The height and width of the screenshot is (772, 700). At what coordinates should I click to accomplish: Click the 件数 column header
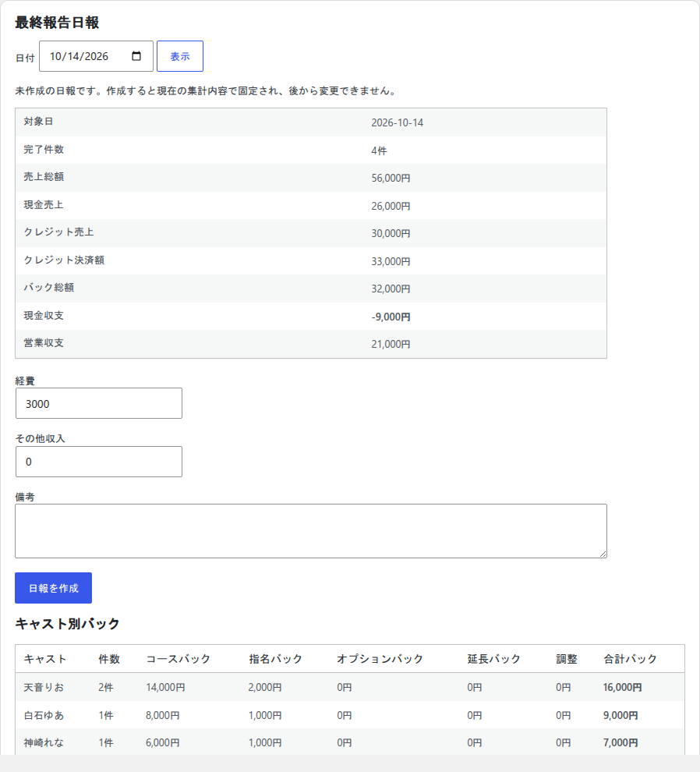(109, 659)
